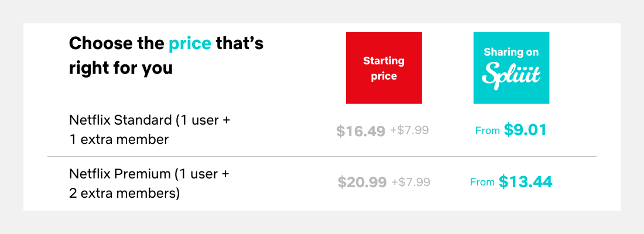644x234 pixels.
Task: Click the Choose the price heading
Action: point(166,56)
